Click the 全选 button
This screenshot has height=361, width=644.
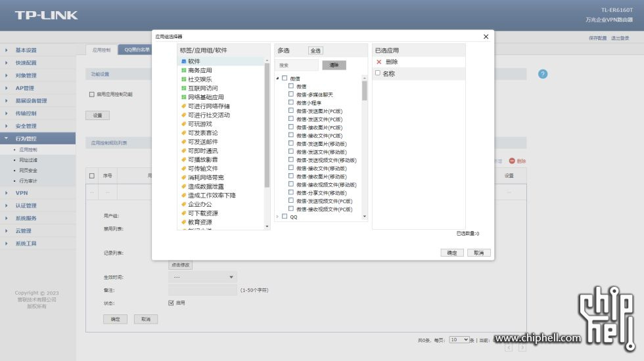pos(315,51)
